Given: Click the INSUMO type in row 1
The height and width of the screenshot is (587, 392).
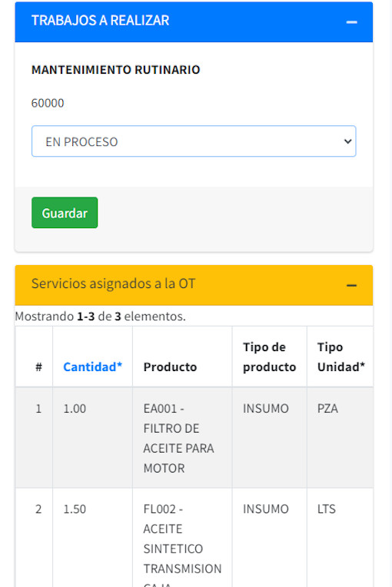Looking at the screenshot, I should [266, 409].
